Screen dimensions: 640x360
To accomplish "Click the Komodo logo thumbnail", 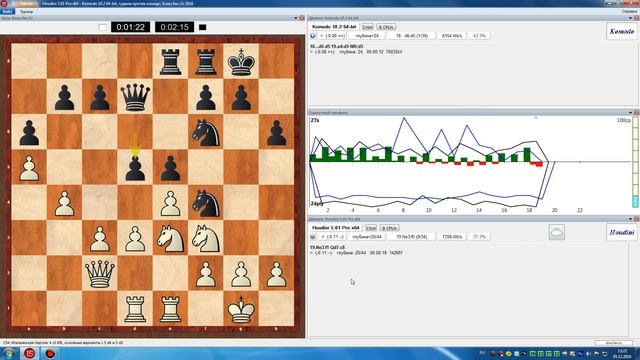I will [621, 31].
